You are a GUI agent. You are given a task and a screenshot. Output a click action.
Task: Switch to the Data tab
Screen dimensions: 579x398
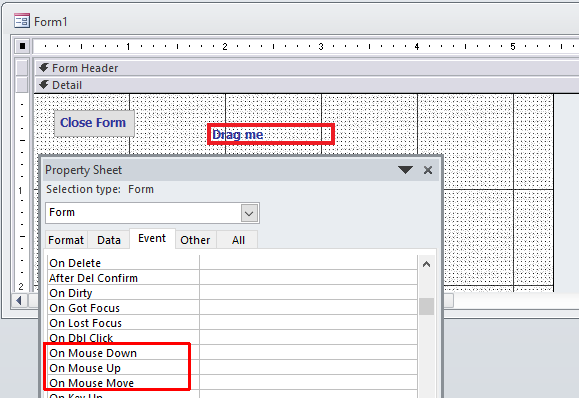(x=109, y=240)
